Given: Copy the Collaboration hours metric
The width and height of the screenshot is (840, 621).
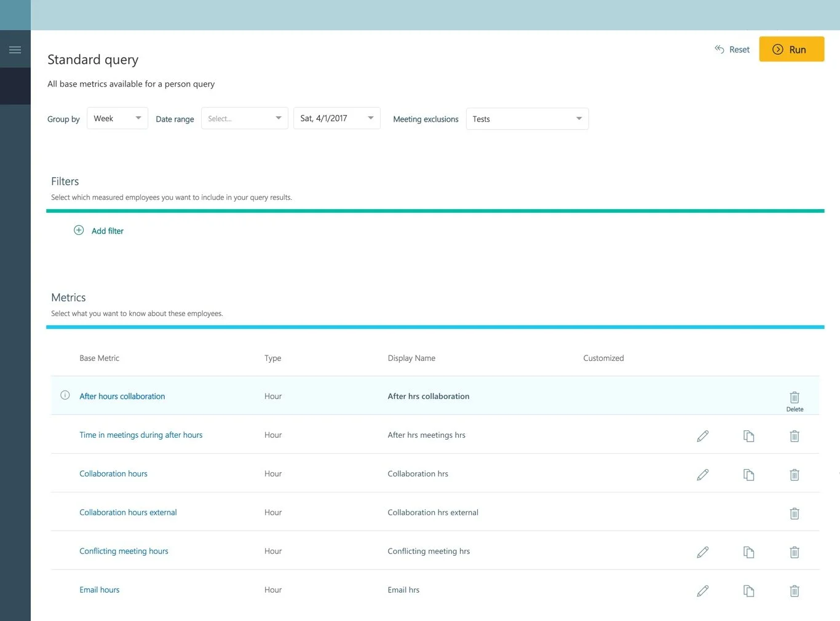Looking at the screenshot, I should click(x=748, y=475).
